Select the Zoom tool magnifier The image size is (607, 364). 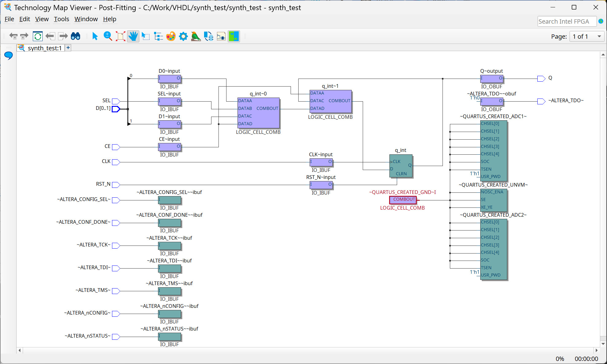(108, 36)
